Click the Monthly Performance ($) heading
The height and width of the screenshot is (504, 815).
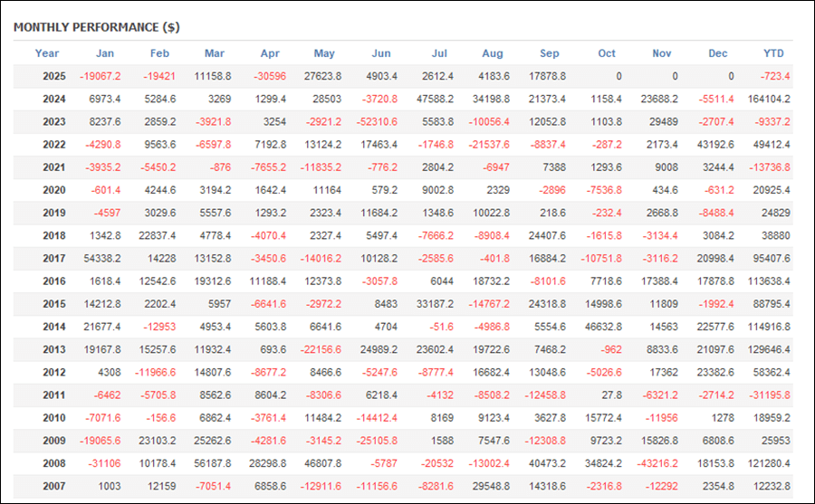point(96,27)
